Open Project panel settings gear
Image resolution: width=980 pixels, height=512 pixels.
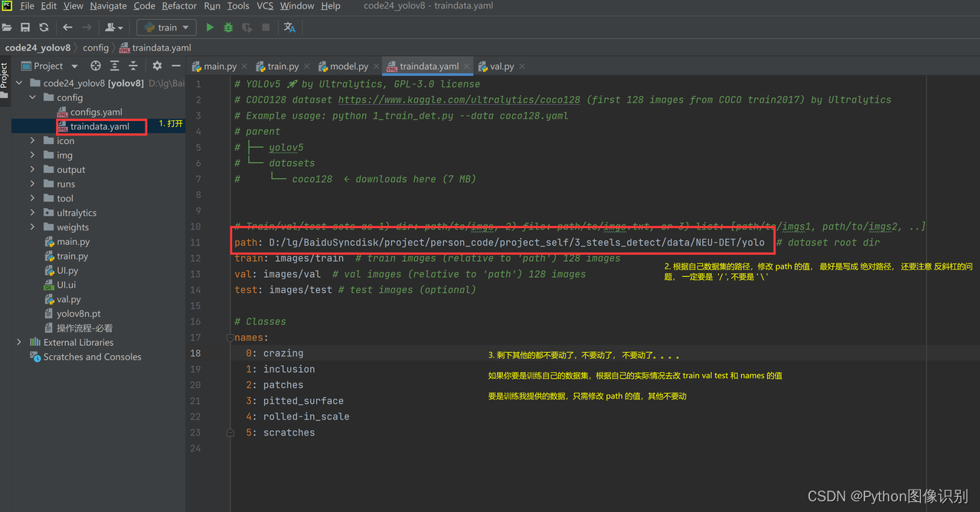coord(157,66)
